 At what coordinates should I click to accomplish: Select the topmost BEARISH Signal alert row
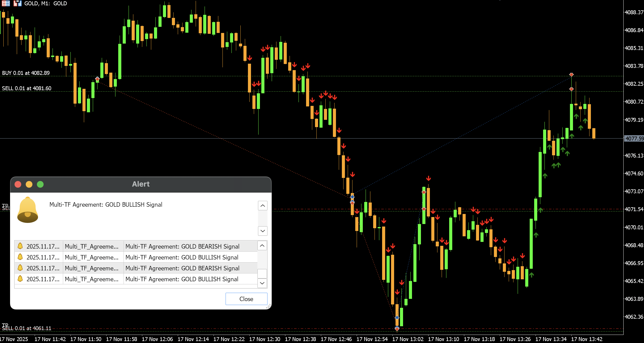182,246
